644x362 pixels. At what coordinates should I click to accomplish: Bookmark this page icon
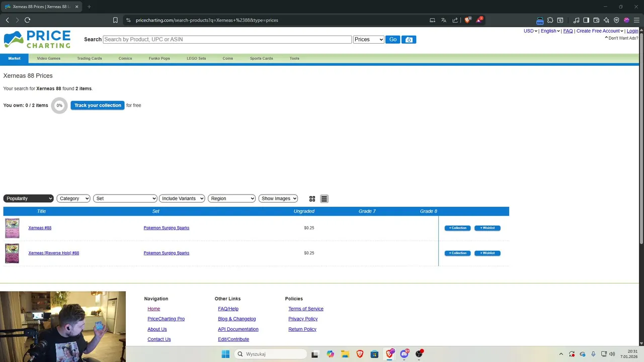pos(115,20)
